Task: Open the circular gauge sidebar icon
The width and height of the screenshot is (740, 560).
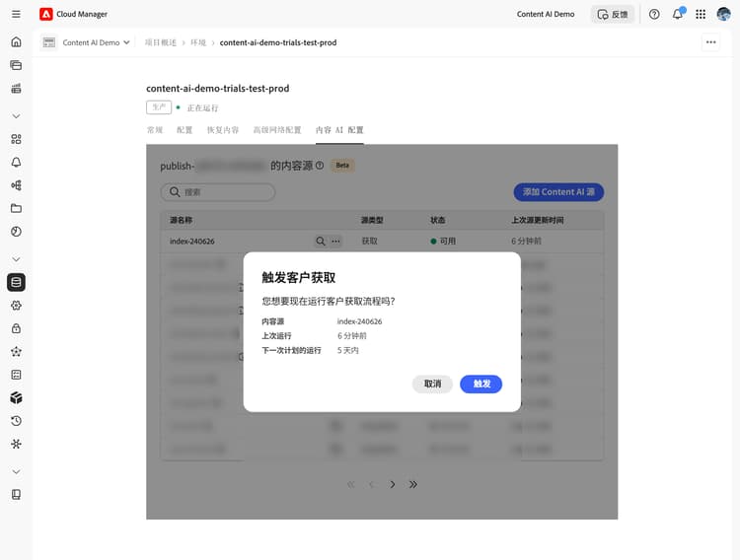Action: click(16, 232)
